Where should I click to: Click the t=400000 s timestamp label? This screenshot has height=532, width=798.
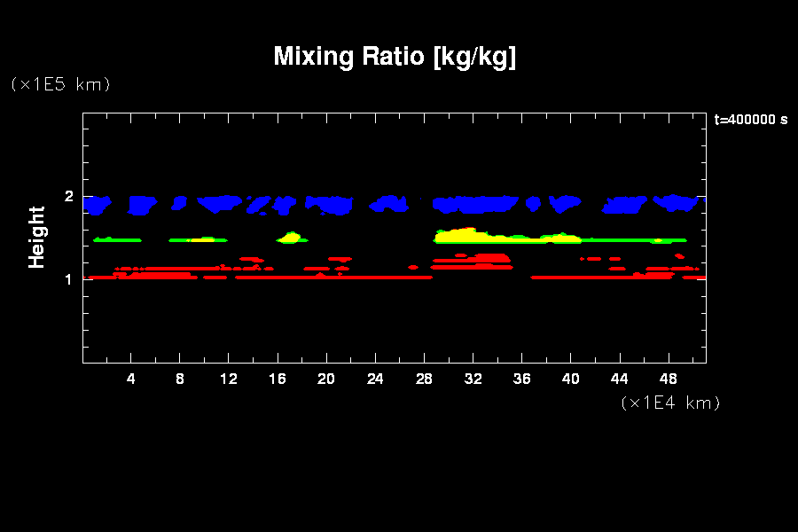tap(750, 120)
